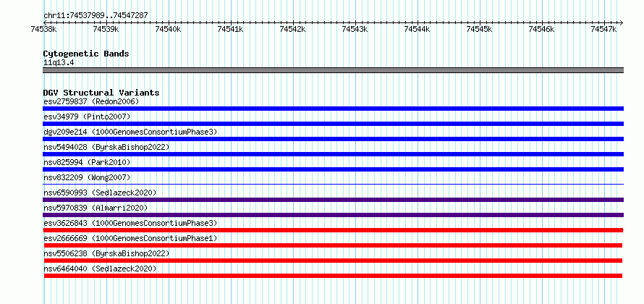Open the nsv5506238 (ByrskaBishop2022) label
This screenshot has height=304, width=644.
106,253
